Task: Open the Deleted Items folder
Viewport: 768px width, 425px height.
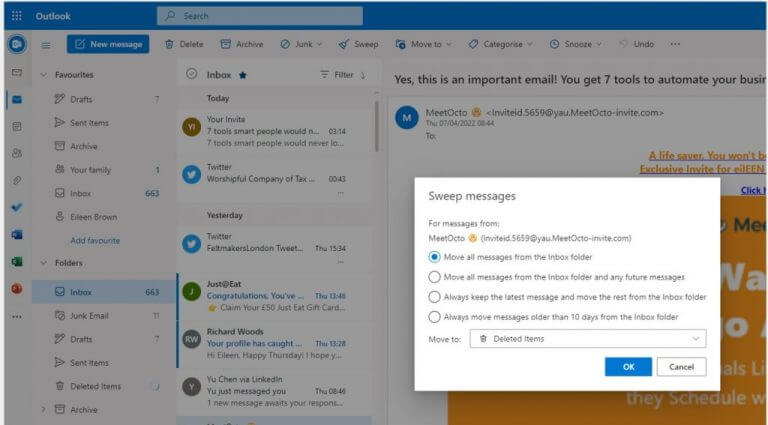Action: point(106,386)
